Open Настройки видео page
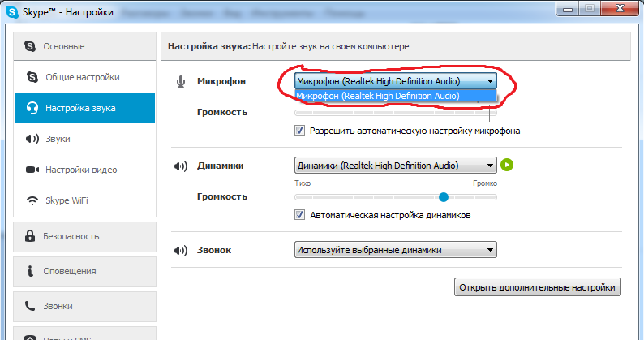 (x=84, y=170)
